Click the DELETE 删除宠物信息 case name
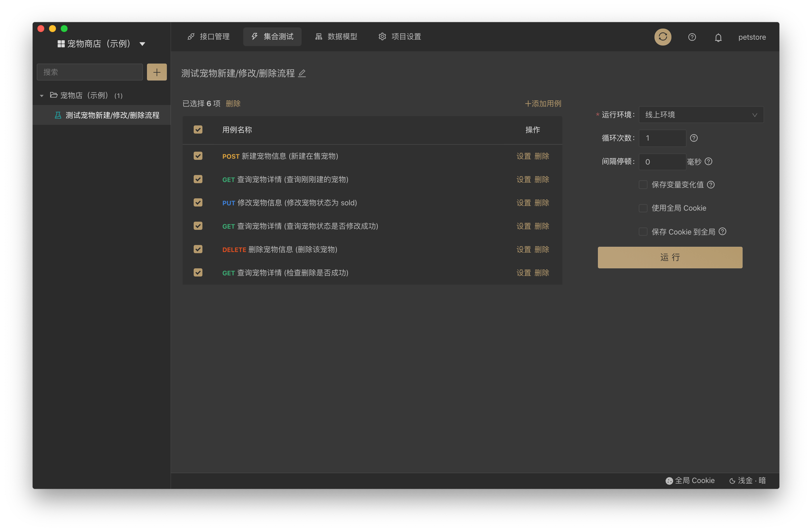The image size is (812, 532). tap(280, 249)
